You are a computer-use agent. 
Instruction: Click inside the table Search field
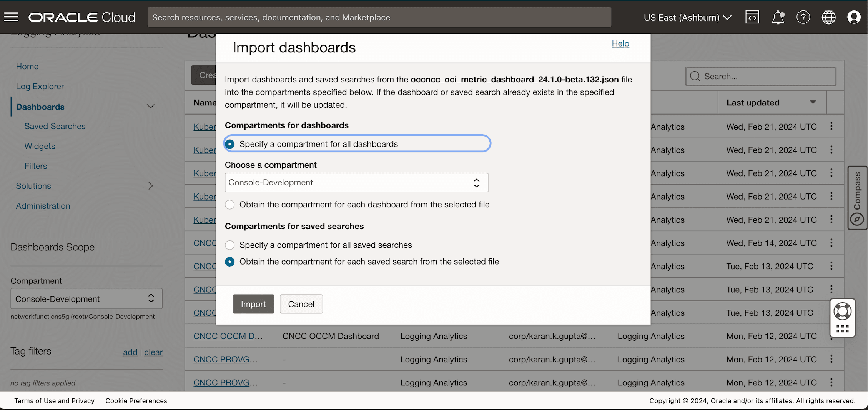(x=760, y=76)
